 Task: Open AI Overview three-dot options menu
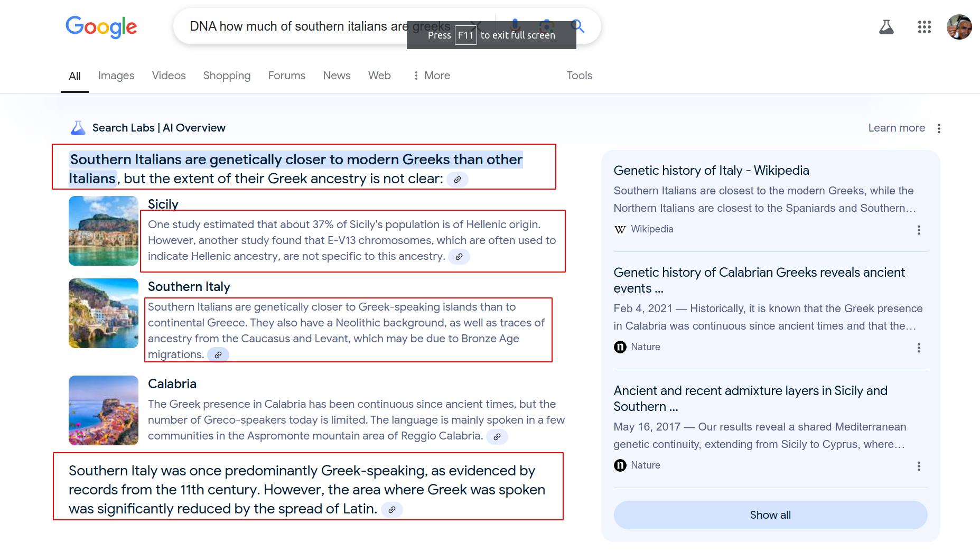point(939,128)
